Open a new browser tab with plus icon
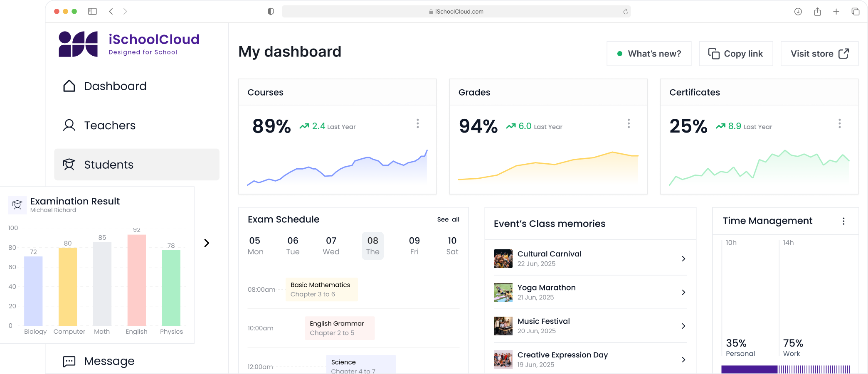 coord(836,12)
